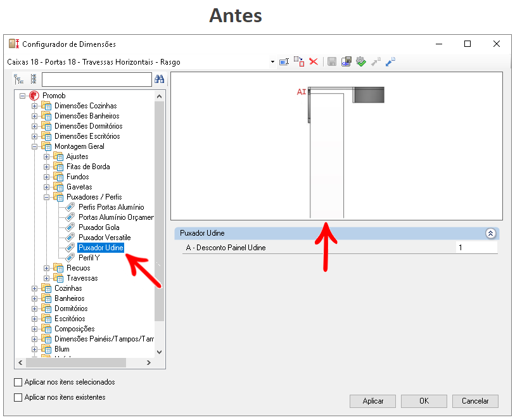Click the tree scroll down arrow
The image size is (515, 420).
point(159,352)
